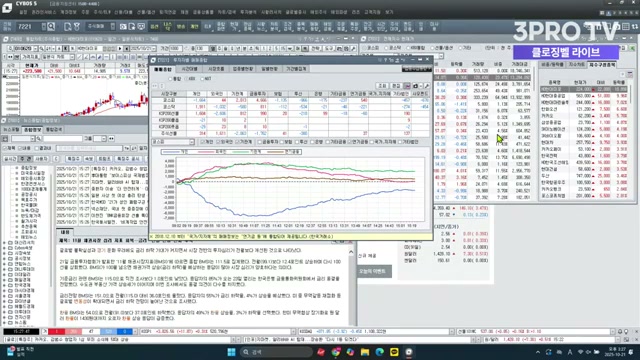Screen dimensions: 640x360
Task: Toggle the 개인 checkbox below the investor table
Action: click(203, 142)
